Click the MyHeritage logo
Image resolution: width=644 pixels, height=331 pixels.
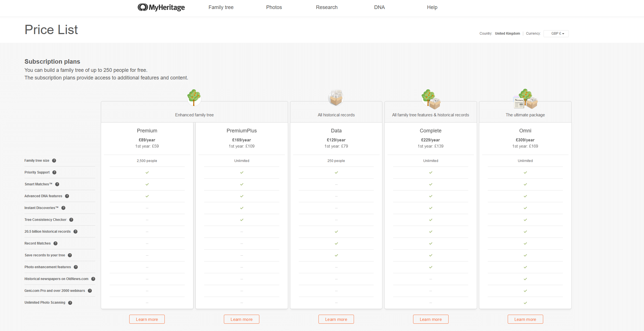(161, 8)
